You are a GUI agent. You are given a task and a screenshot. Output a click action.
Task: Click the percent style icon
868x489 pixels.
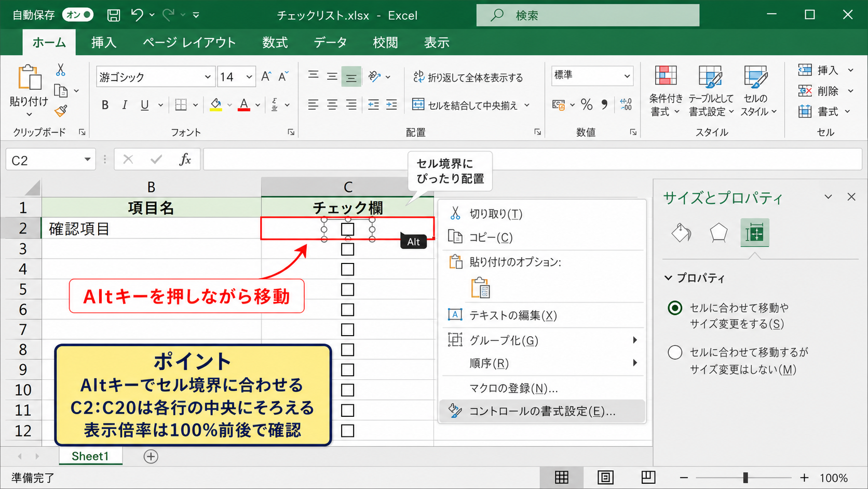point(587,105)
